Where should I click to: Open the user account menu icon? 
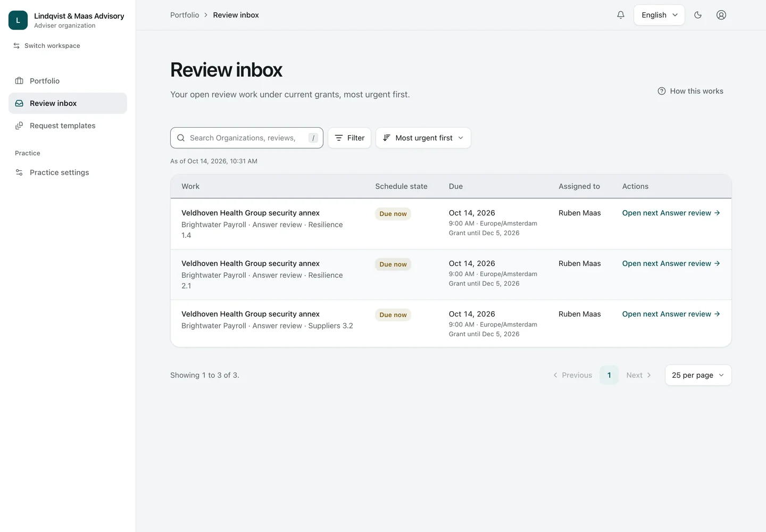[721, 15]
